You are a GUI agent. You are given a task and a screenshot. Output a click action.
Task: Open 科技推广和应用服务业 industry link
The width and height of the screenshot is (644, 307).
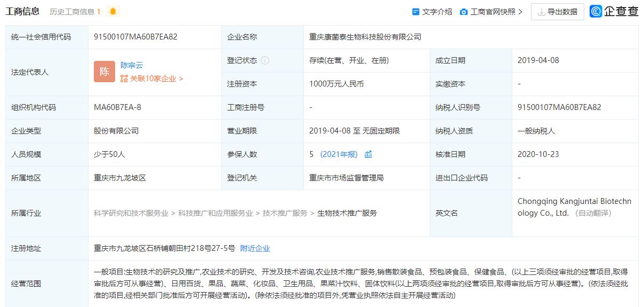pos(215,213)
